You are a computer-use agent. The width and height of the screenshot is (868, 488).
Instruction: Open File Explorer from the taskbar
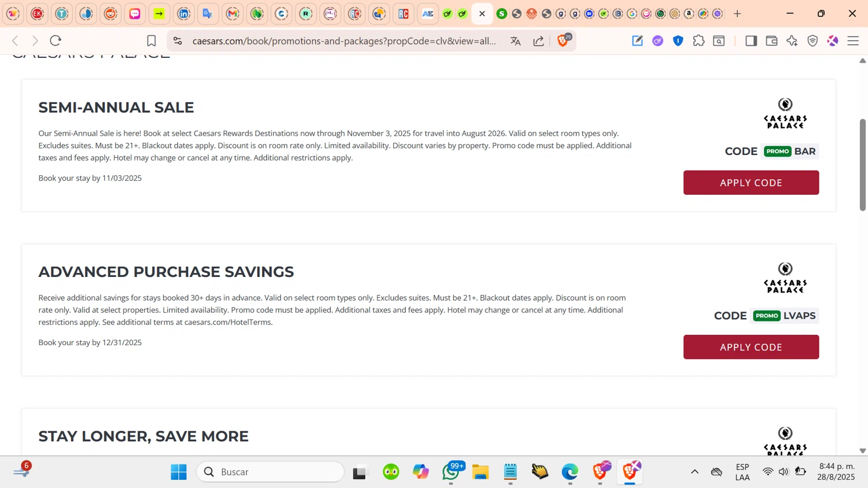[480, 472]
